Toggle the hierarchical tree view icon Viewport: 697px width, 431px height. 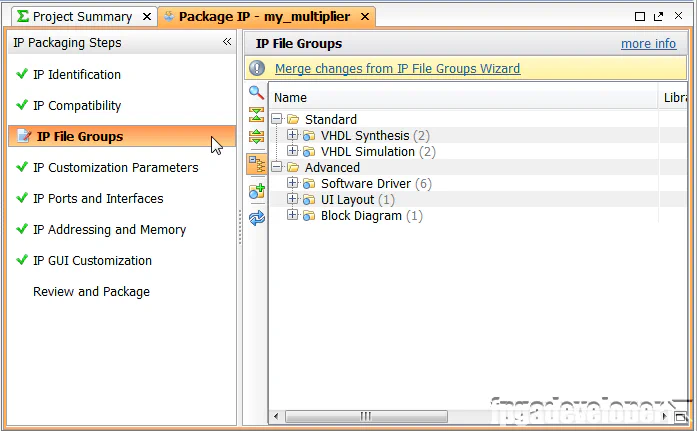tap(256, 164)
